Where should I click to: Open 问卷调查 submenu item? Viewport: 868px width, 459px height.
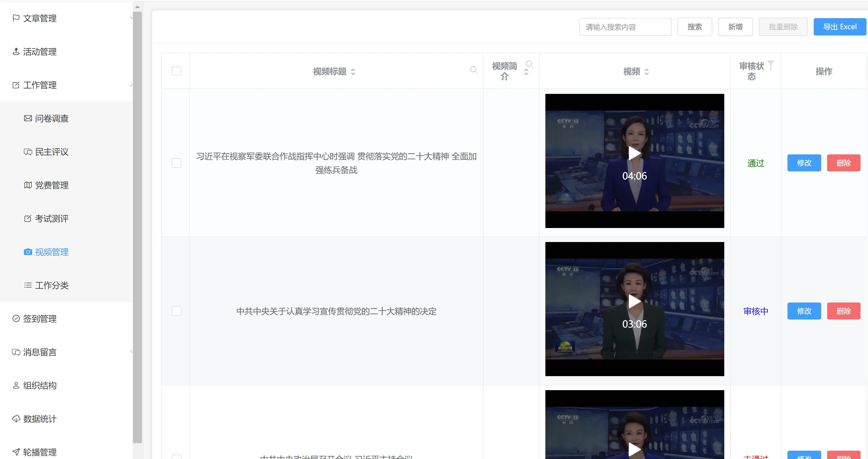52,118
